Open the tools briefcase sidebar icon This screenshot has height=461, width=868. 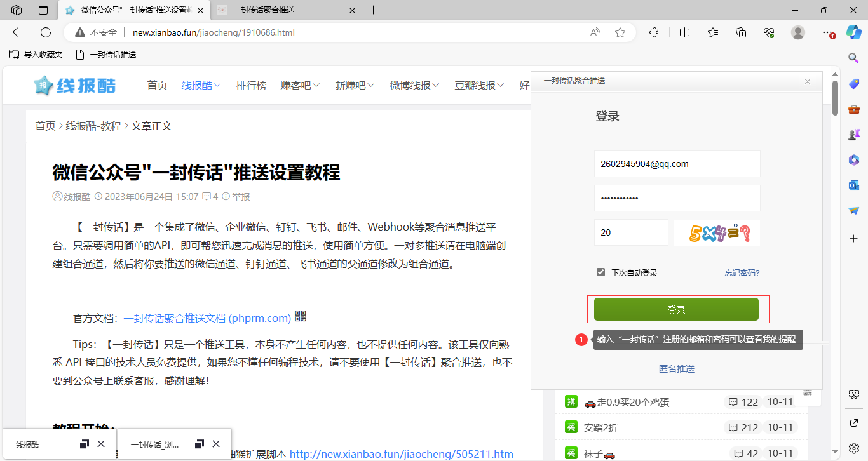[854, 109]
